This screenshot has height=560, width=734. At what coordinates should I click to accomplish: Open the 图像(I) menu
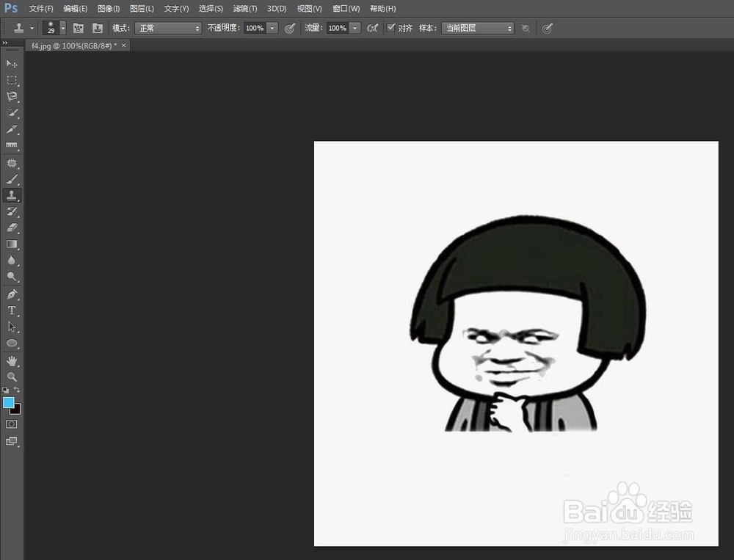tap(108, 8)
